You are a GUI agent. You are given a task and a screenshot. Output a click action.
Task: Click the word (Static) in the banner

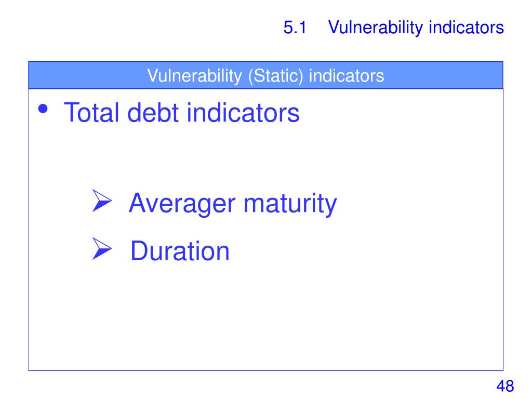tap(275, 76)
